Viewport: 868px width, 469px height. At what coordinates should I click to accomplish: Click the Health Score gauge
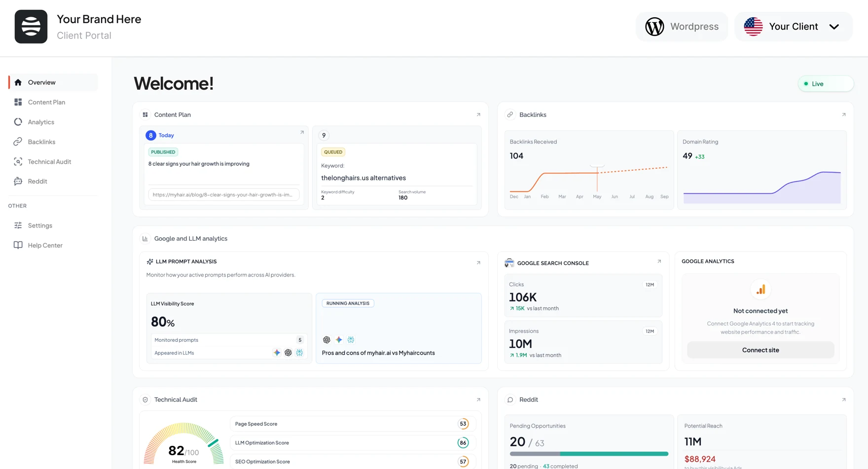(184, 443)
